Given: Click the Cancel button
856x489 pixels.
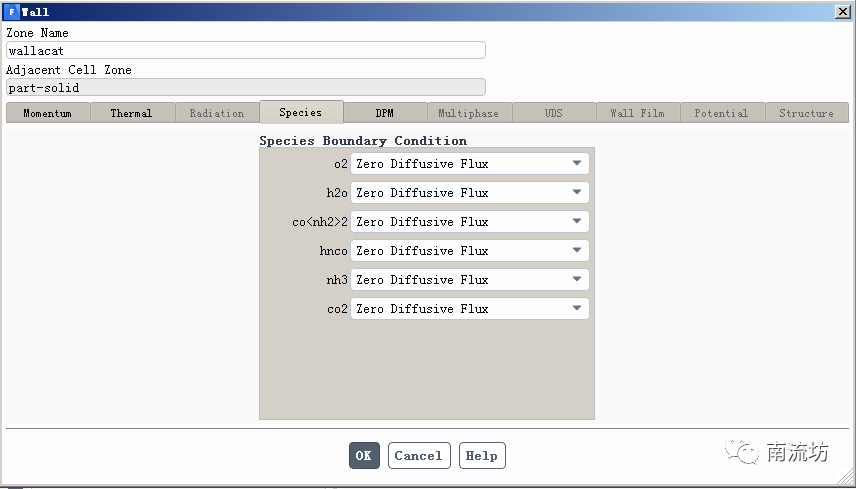Looking at the screenshot, I should pos(419,456).
